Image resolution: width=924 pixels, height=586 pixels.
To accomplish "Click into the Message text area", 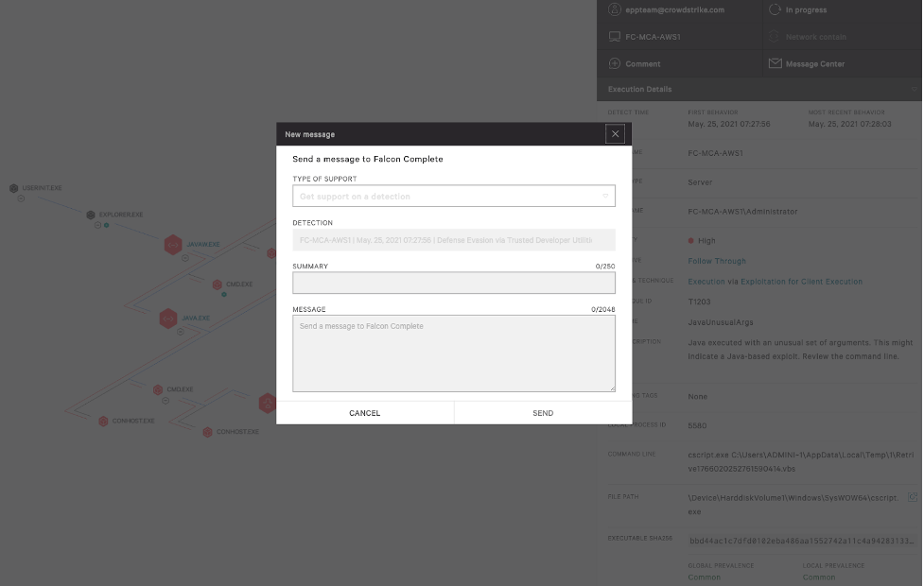I will click(454, 353).
